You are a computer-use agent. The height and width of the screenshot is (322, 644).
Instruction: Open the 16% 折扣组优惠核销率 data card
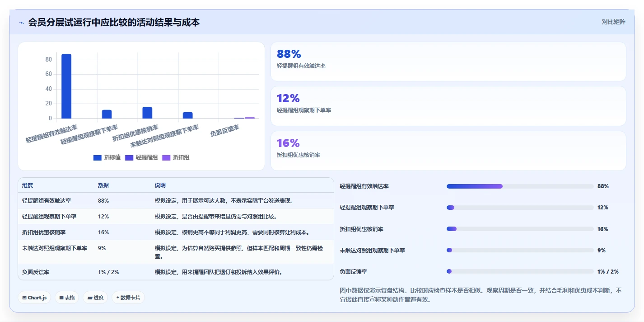tap(448, 151)
